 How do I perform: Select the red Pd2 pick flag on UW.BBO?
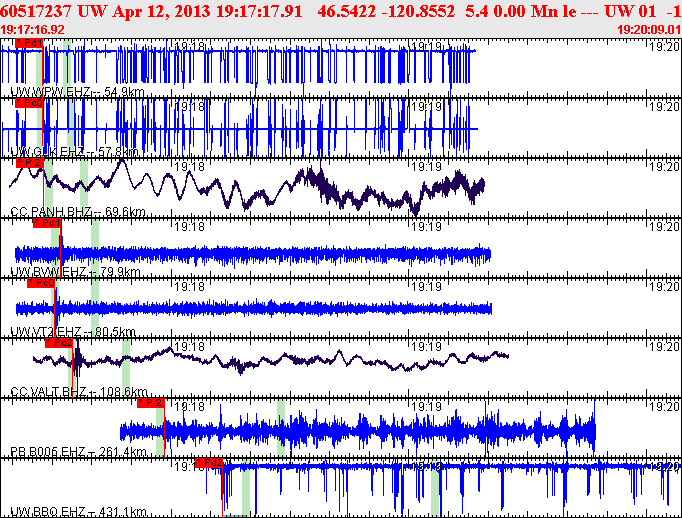point(209,462)
